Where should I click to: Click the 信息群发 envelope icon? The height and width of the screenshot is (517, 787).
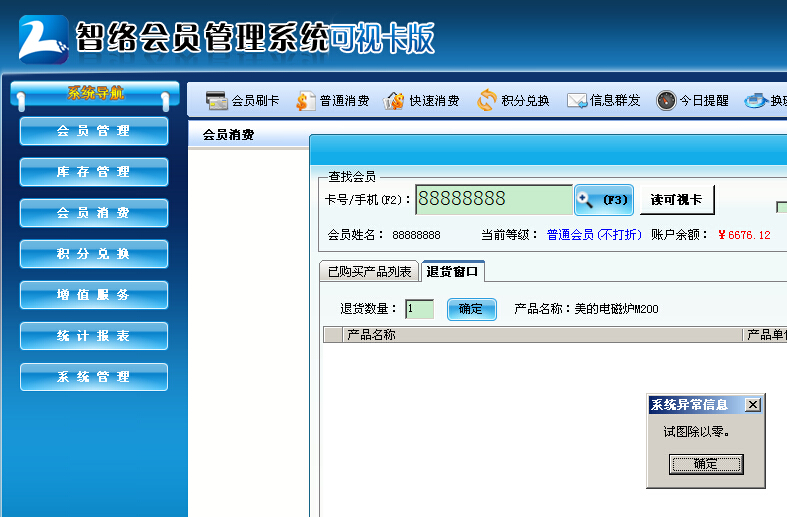(x=577, y=100)
